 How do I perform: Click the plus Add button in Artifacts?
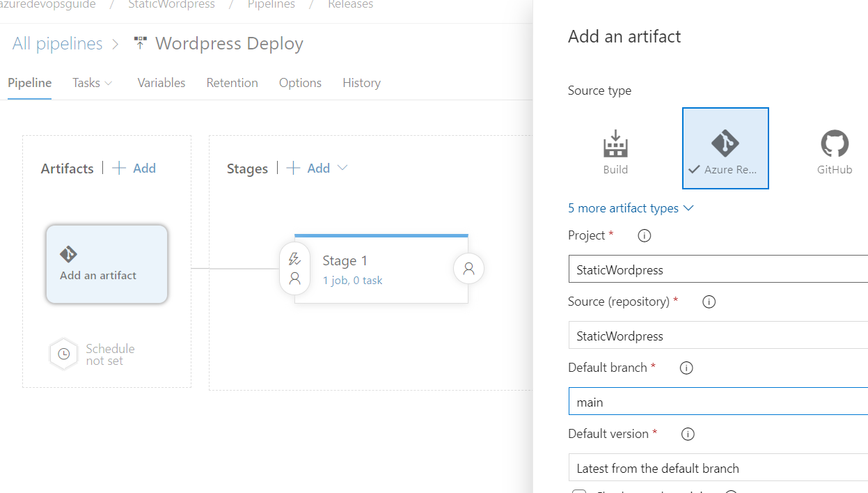[134, 168]
